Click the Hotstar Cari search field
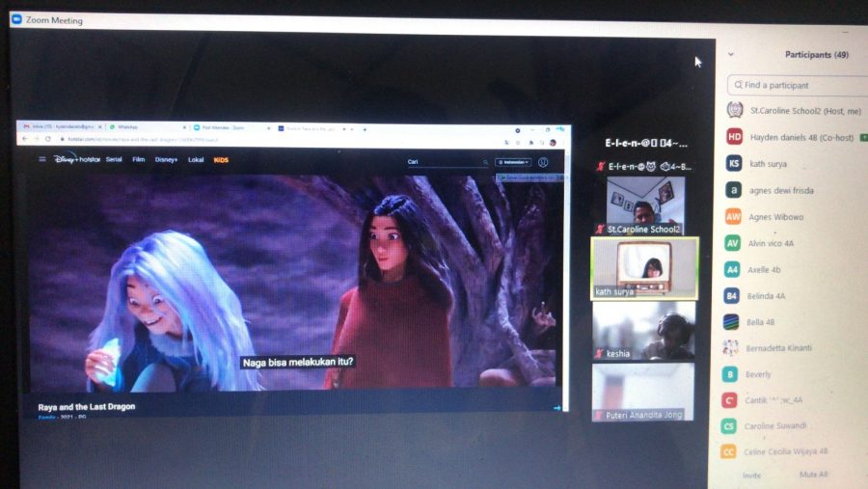Image resolution: width=868 pixels, height=489 pixels. (441, 162)
